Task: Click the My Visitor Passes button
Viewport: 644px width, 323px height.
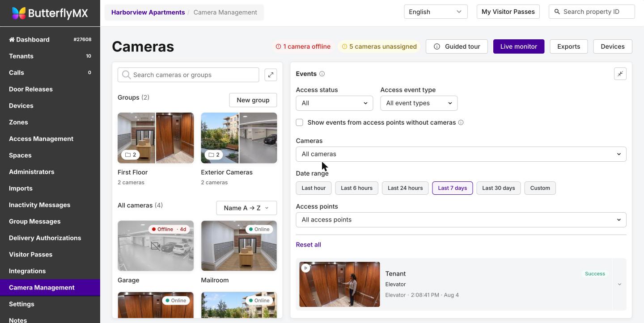Action: point(508,12)
